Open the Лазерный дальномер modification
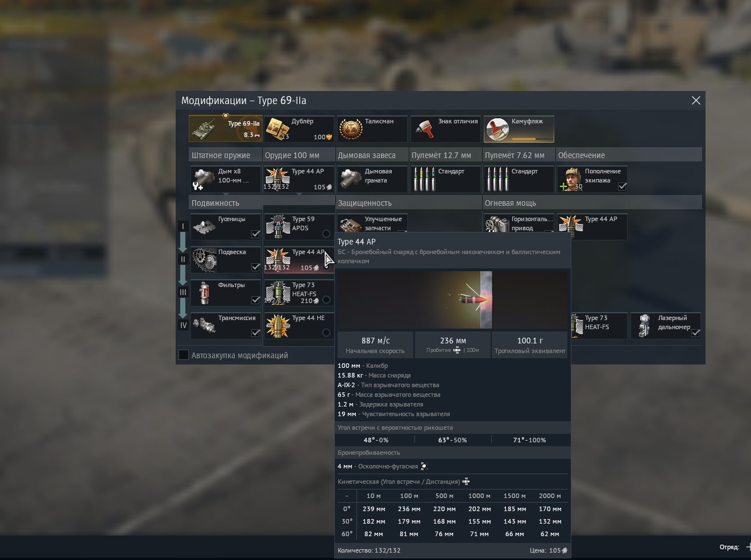 [666, 326]
